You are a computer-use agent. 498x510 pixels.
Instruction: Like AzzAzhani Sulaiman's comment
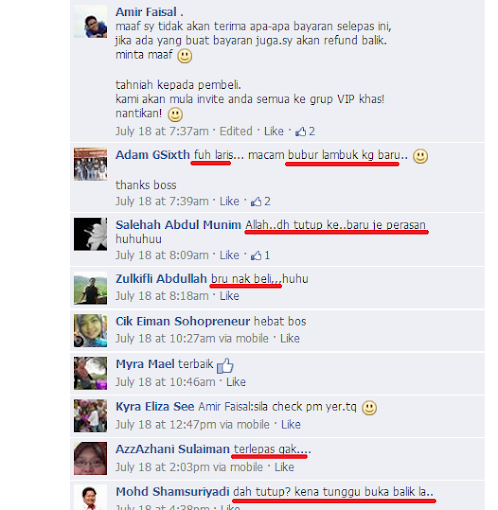[284, 467]
